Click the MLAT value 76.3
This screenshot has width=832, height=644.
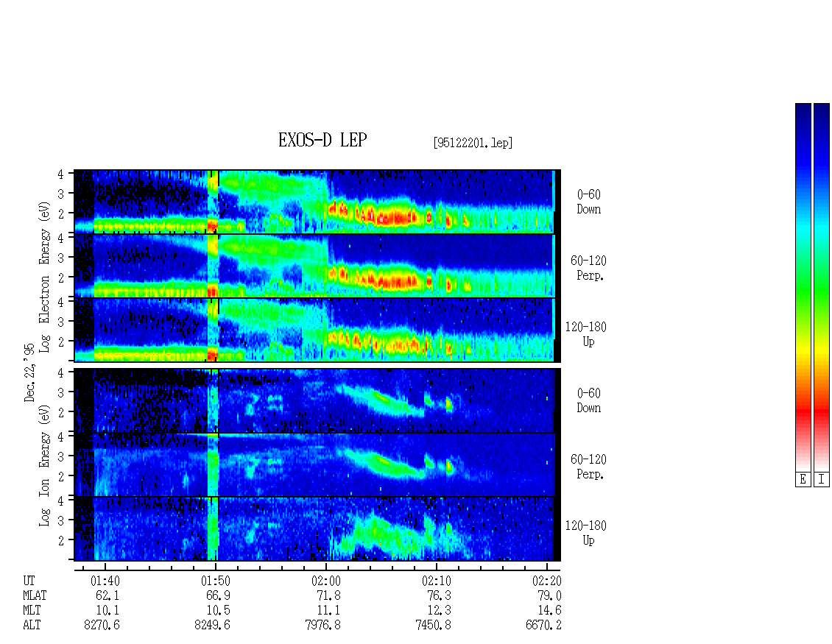439,595
